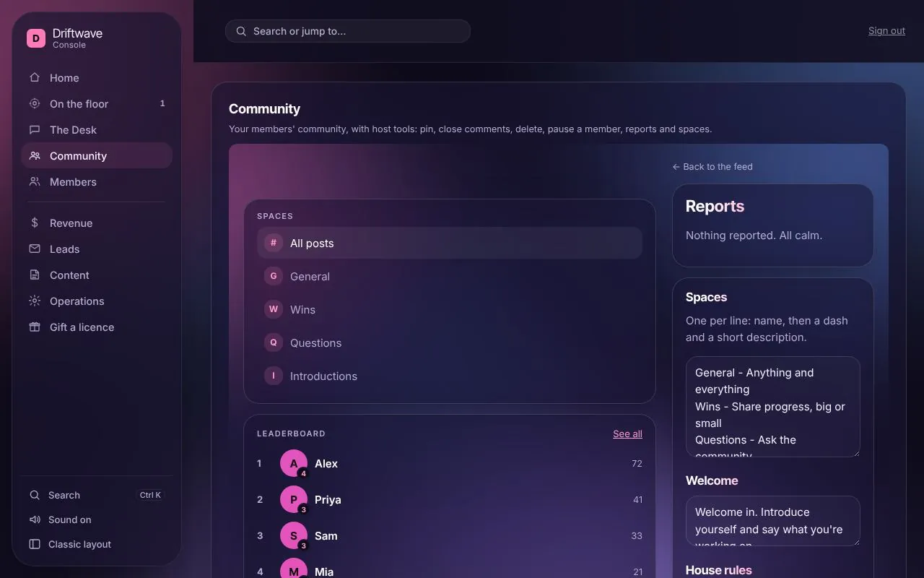
Task: Click the On the floor target icon
Action: coord(35,103)
